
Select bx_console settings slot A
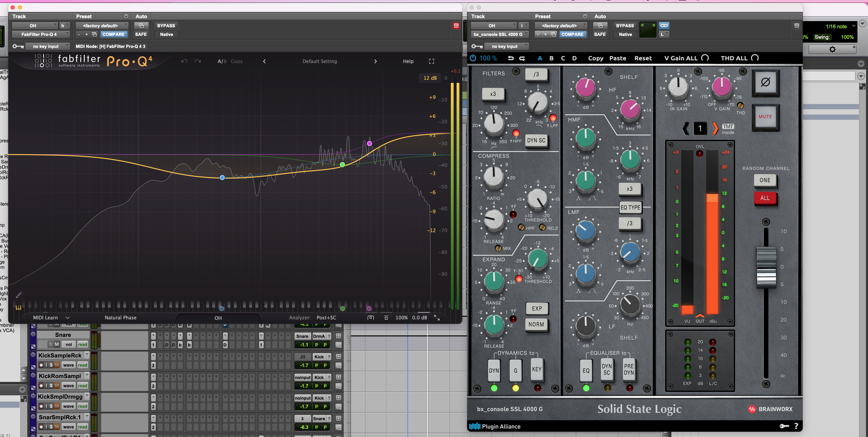pyautogui.click(x=540, y=58)
